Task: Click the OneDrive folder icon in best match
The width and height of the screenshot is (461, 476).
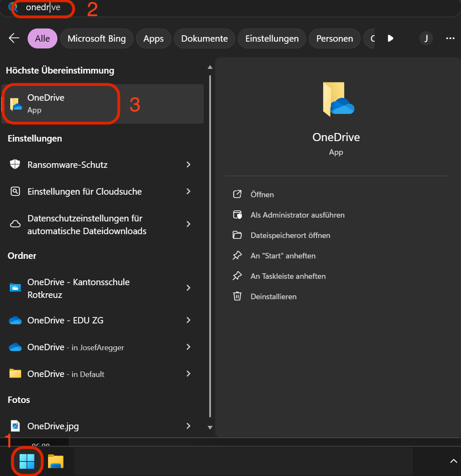Action: [16, 104]
